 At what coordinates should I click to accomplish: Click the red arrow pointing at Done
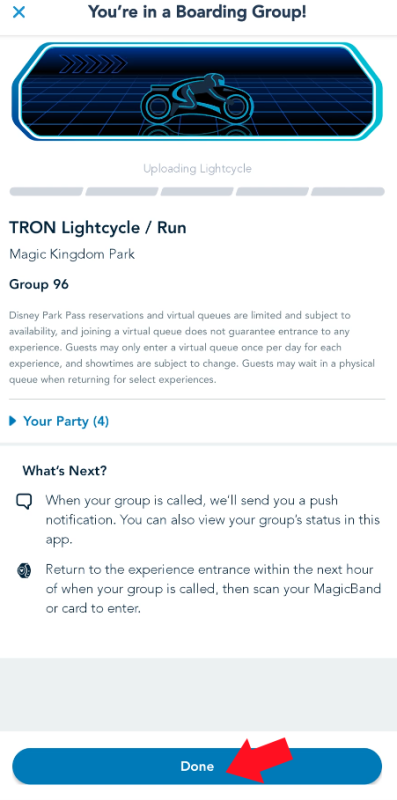(x=259, y=760)
